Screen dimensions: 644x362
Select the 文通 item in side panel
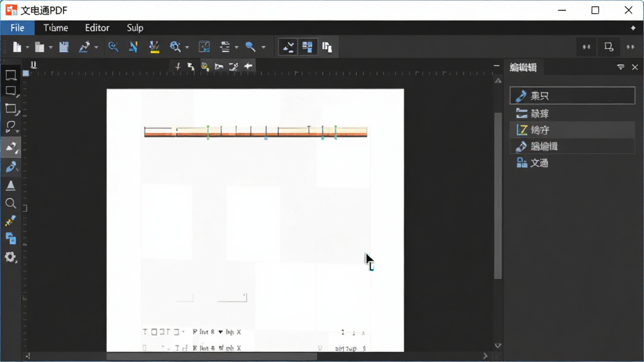pos(572,163)
